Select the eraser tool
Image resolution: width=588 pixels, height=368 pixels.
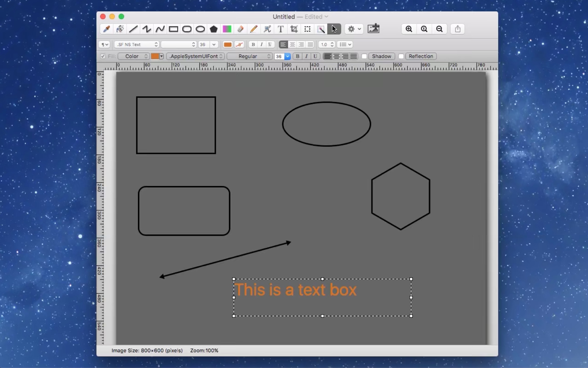coord(240,29)
